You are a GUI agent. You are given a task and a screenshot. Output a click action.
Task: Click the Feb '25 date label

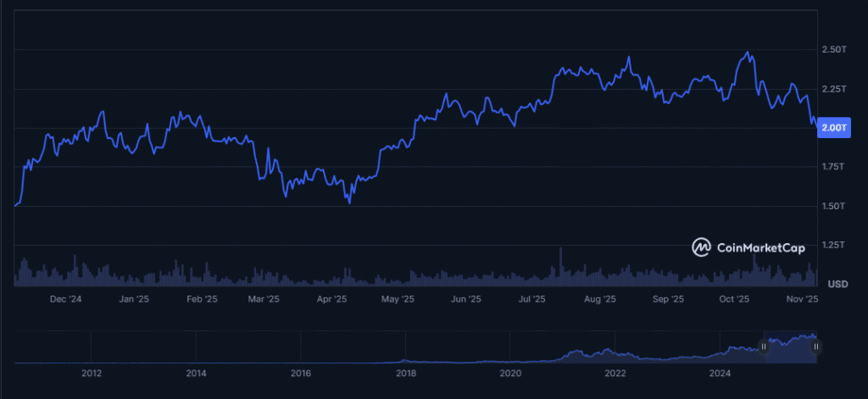[202, 299]
